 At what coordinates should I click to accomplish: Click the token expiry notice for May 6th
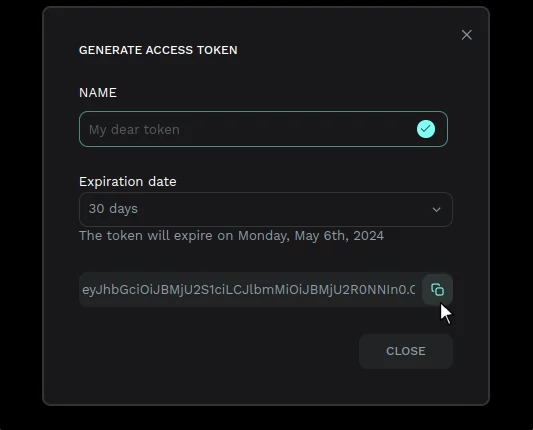click(x=231, y=236)
